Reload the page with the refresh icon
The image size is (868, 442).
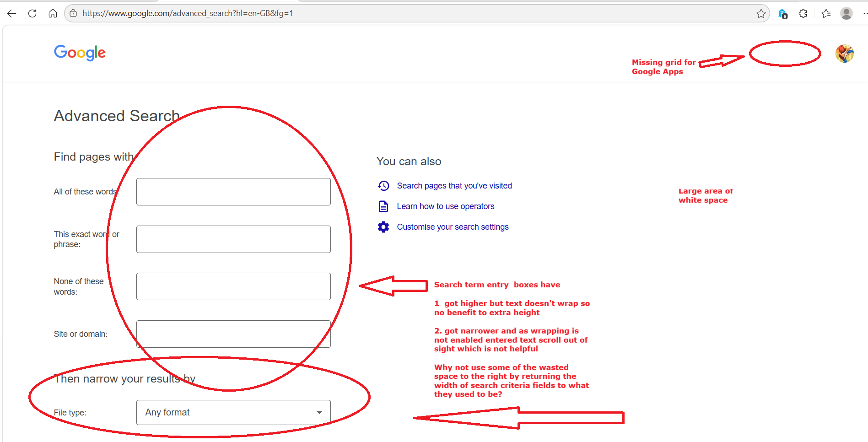pyautogui.click(x=32, y=14)
